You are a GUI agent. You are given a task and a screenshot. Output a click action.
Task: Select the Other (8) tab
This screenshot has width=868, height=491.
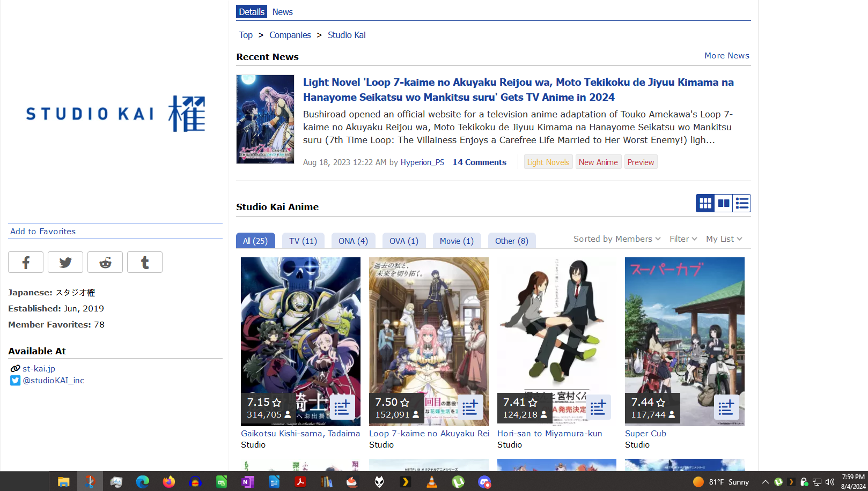[512, 241]
